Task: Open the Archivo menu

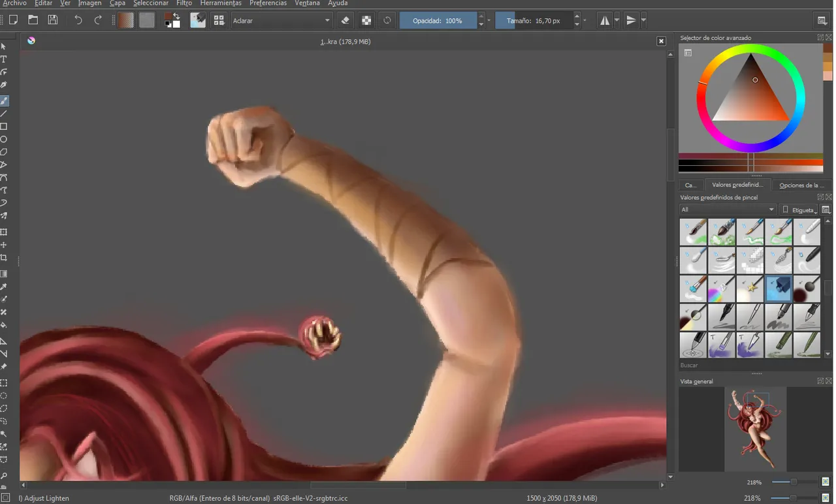Action: (15, 3)
